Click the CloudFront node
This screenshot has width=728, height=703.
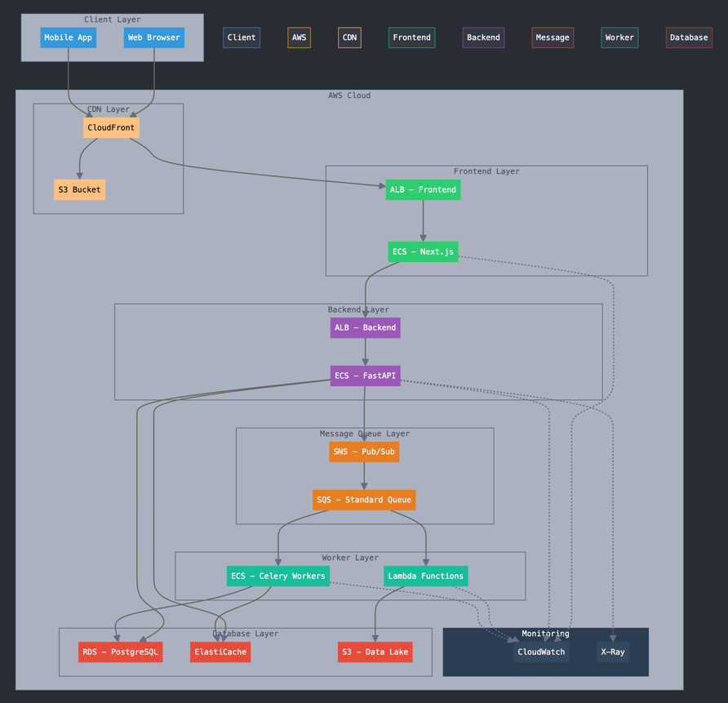[x=111, y=127]
